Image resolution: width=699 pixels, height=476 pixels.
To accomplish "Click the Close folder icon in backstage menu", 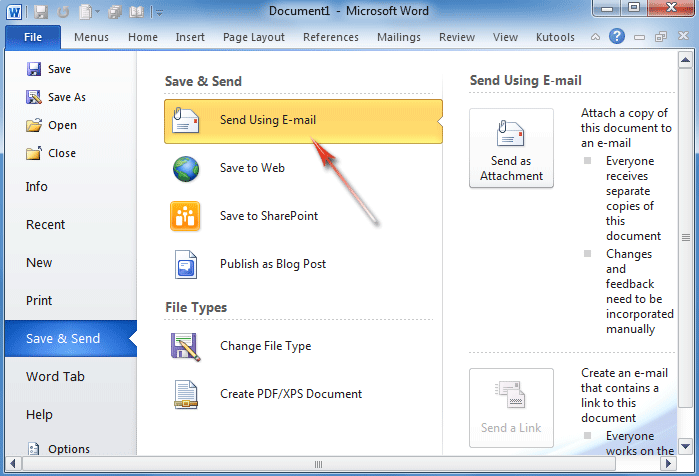I will point(34,153).
